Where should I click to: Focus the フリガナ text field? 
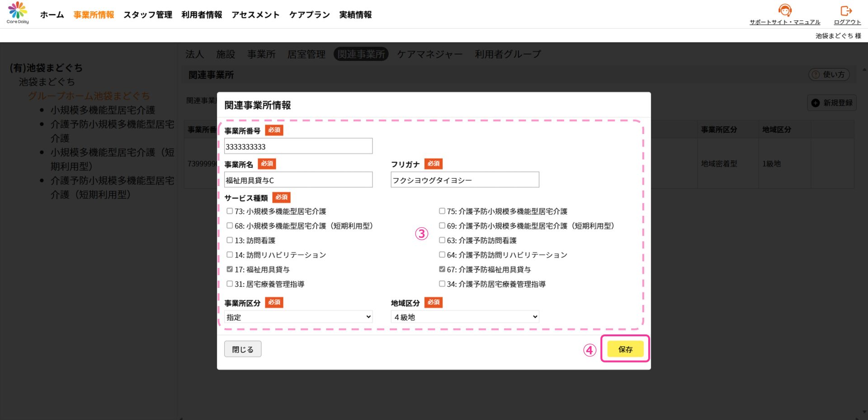click(x=465, y=180)
